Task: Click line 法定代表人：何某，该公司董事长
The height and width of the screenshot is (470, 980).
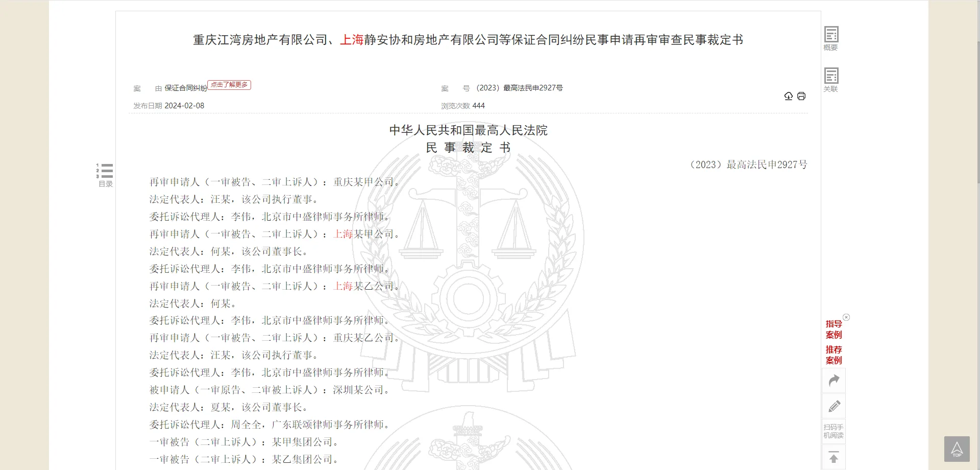Action: coord(229,251)
